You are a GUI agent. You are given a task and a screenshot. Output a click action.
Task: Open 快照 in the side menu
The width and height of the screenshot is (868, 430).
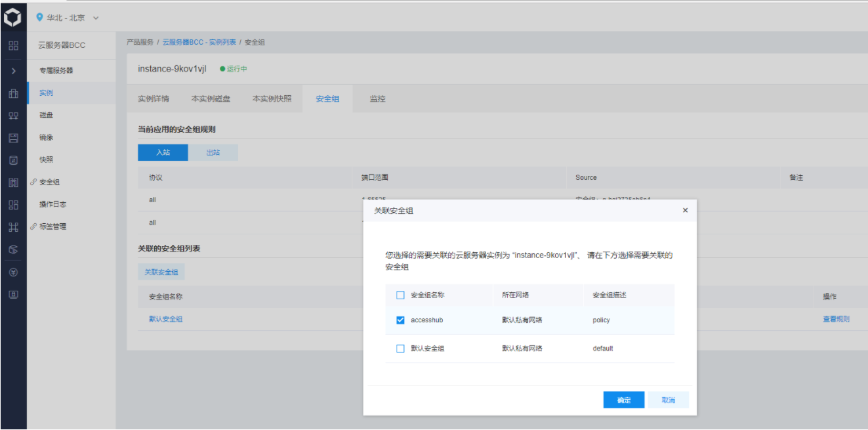pos(46,160)
